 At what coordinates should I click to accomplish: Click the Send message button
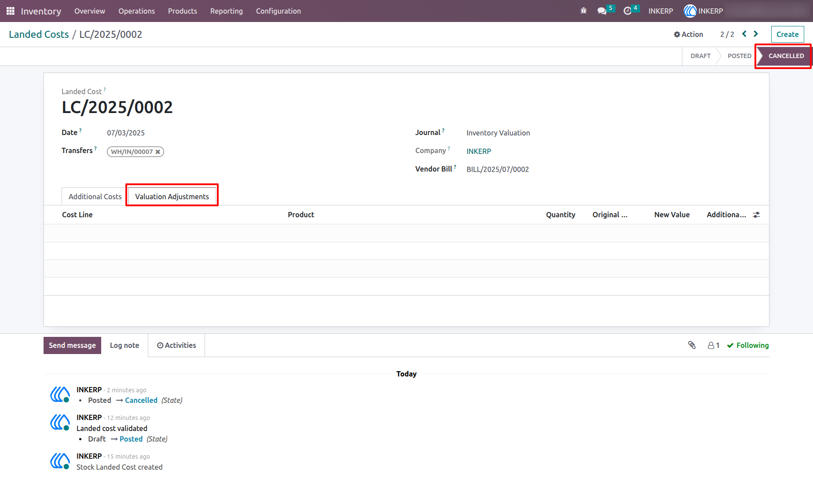(x=72, y=345)
